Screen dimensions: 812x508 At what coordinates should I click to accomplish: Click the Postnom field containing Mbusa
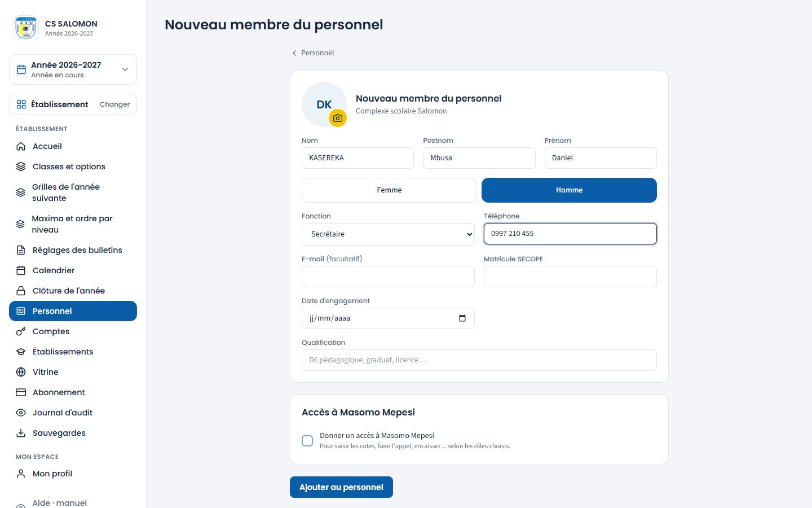[479, 158]
